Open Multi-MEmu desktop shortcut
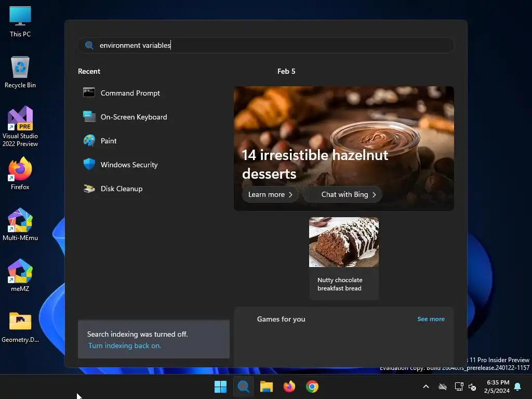The width and height of the screenshot is (532, 399). [20, 224]
